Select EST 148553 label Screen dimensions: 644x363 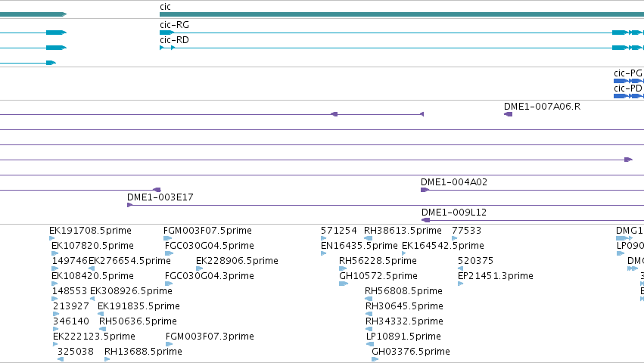pos(70,291)
